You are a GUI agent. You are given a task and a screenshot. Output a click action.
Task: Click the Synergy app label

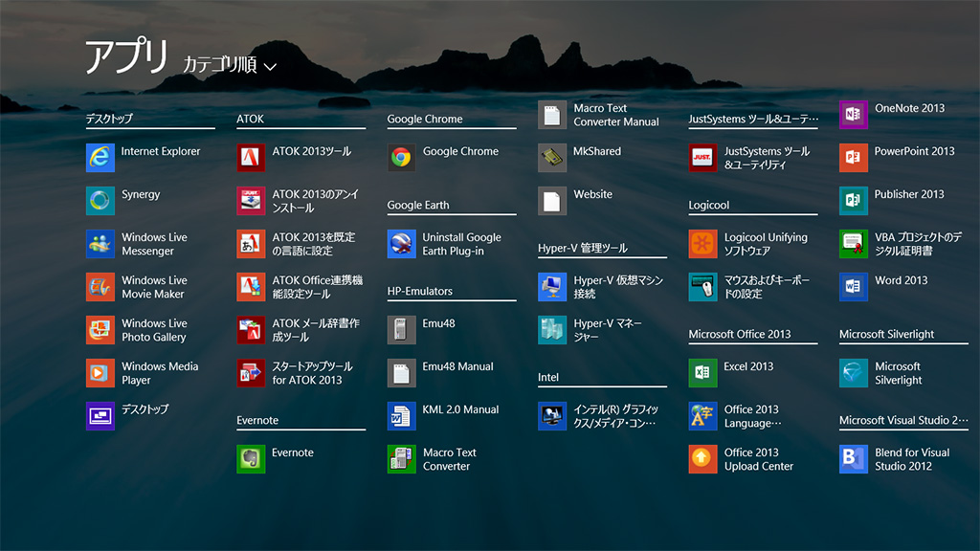(141, 195)
